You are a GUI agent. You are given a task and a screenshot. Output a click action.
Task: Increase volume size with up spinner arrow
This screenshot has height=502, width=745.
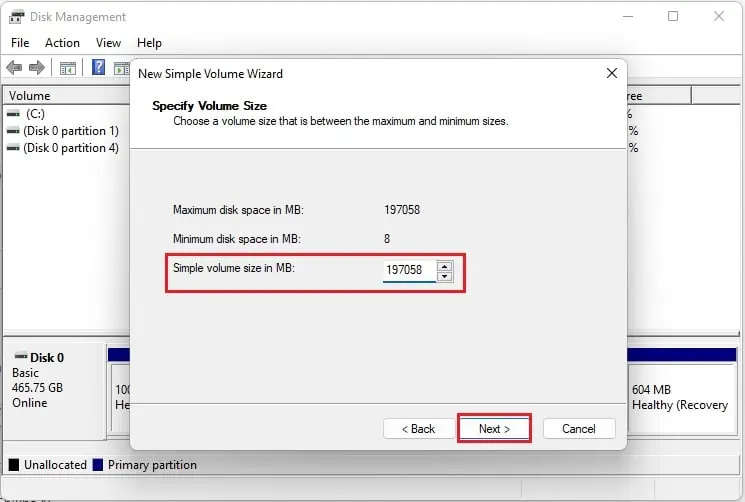tap(444, 266)
